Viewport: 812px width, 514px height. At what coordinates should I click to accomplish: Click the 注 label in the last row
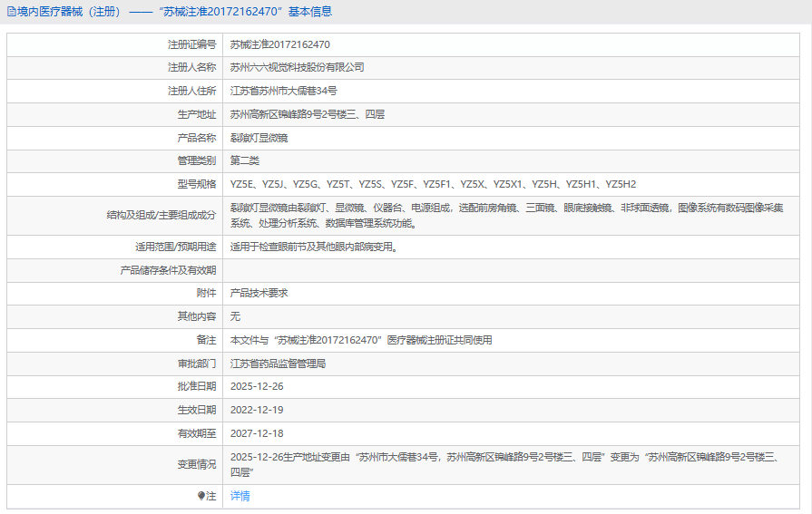210,496
